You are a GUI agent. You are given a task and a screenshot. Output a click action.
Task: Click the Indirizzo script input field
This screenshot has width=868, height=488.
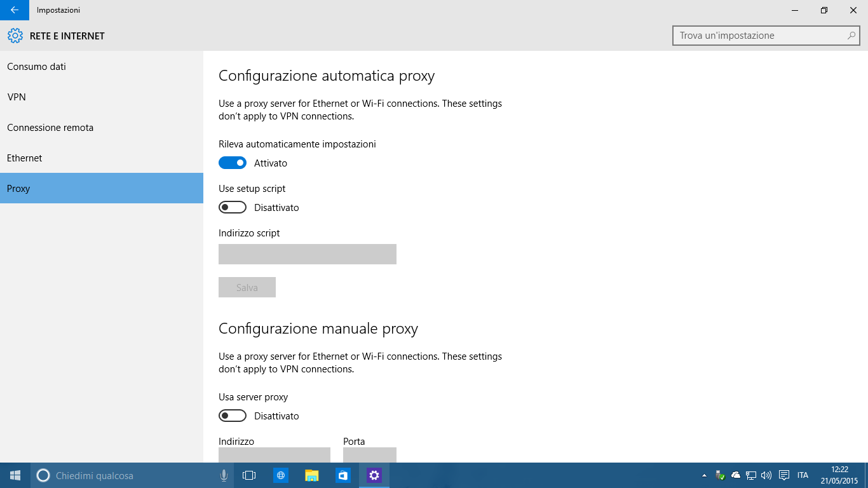308,254
